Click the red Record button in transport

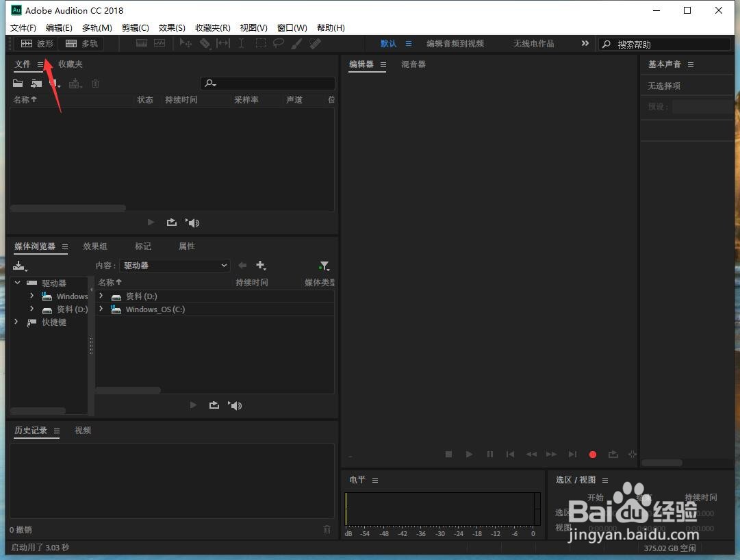click(593, 455)
